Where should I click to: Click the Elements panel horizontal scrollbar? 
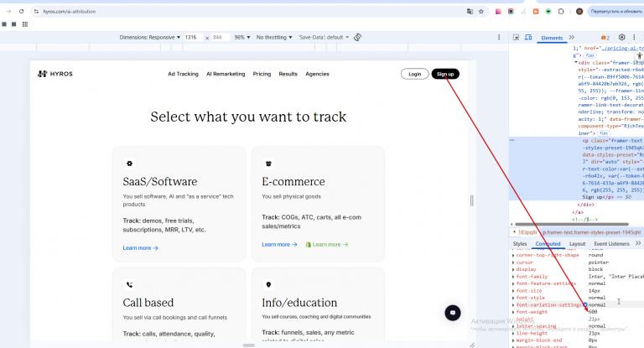pos(572,225)
